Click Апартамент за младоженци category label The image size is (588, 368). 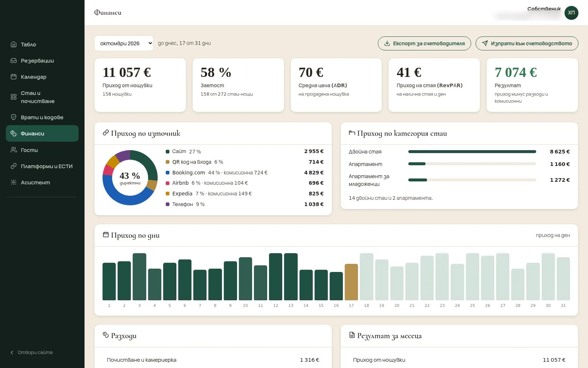coord(369,180)
